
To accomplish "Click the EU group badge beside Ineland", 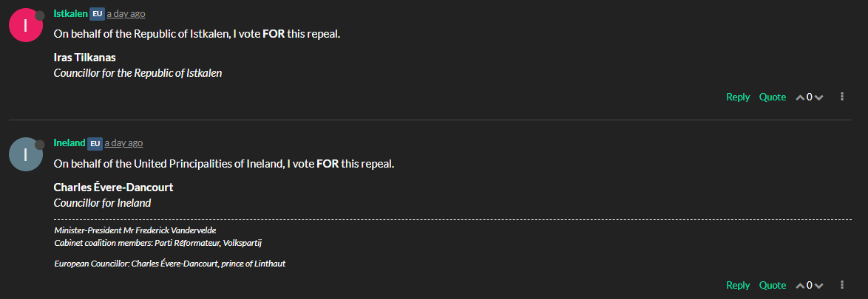I will tap(95, 143).
